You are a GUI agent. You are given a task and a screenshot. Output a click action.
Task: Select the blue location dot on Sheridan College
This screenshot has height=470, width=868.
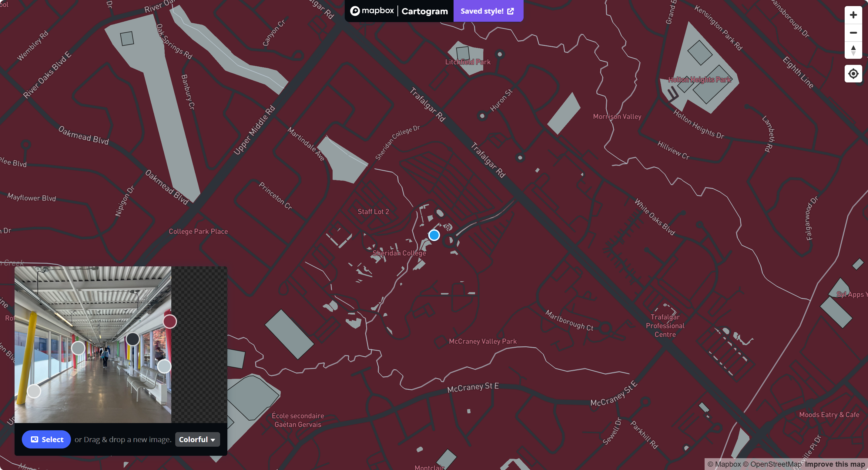tap(434, 235)
